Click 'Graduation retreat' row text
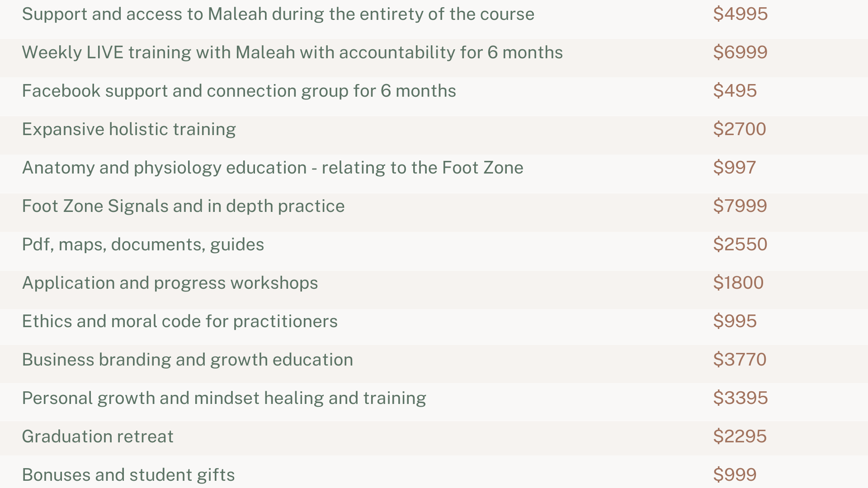 pos(98,436)
